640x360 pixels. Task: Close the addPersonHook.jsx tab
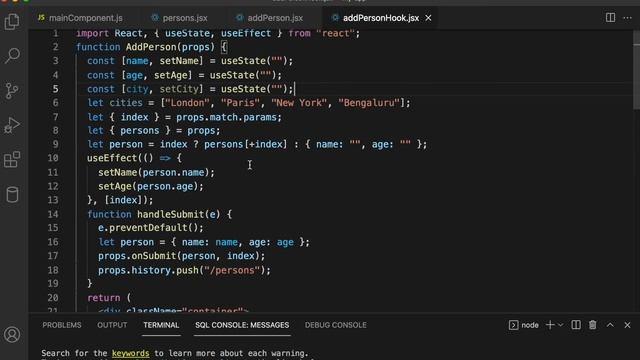click(x=428, y=18)
